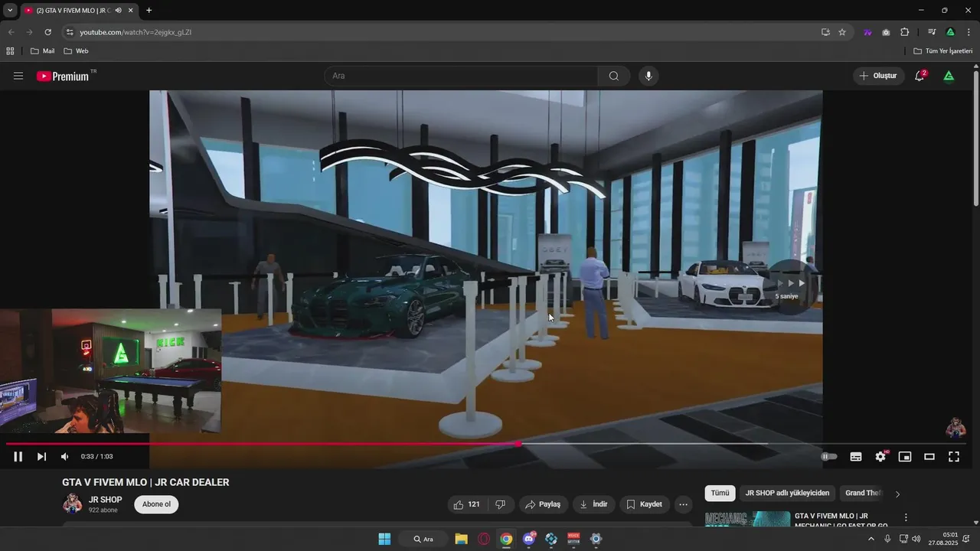
Task: Dislike the video
Action: 501,504
